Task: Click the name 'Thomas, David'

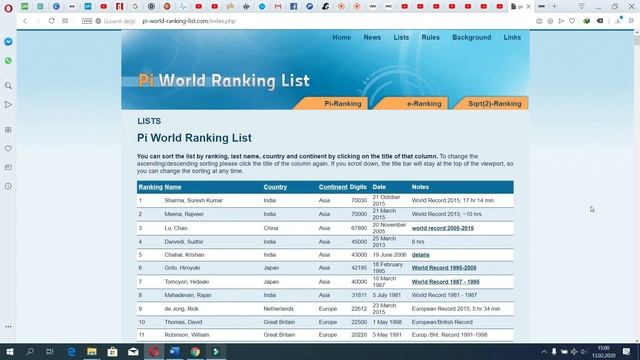Action: [x=183, y=322]
